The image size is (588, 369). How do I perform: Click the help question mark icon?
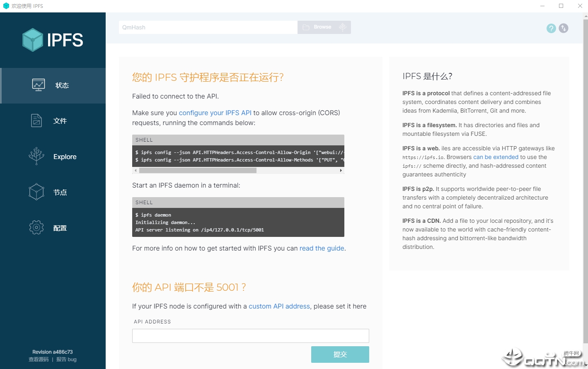(x=551, y=28)
